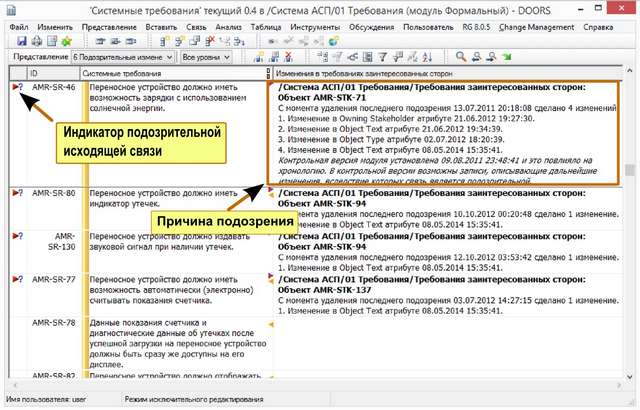Click the black funnel filter icon
The width and height of the screenshot is (640, 410).
(x=382, y=57)
